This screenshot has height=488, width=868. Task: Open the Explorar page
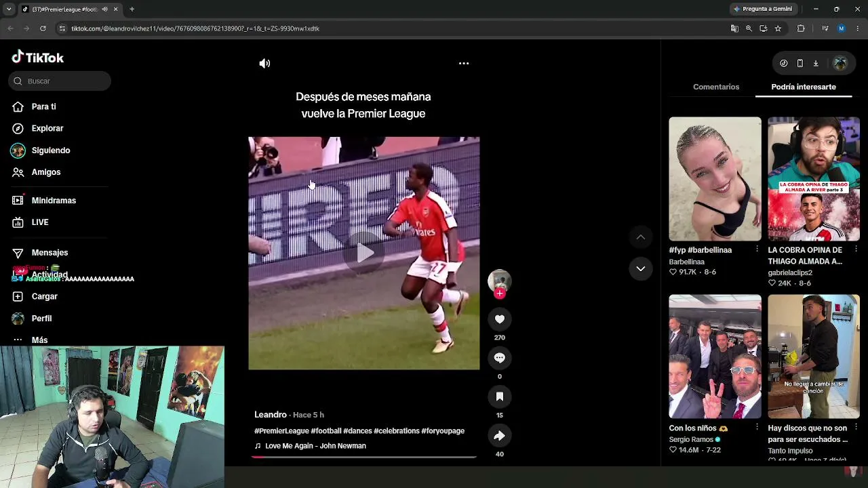coord(47,128)
